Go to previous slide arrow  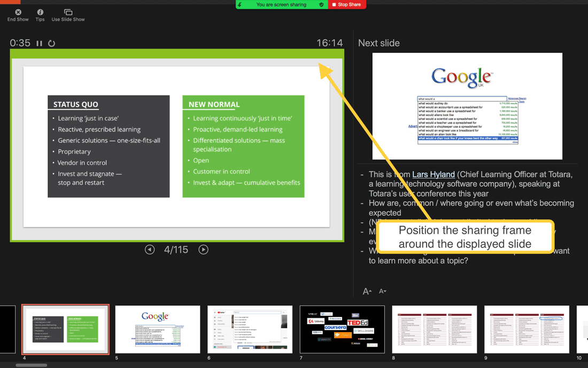(150, 249)
